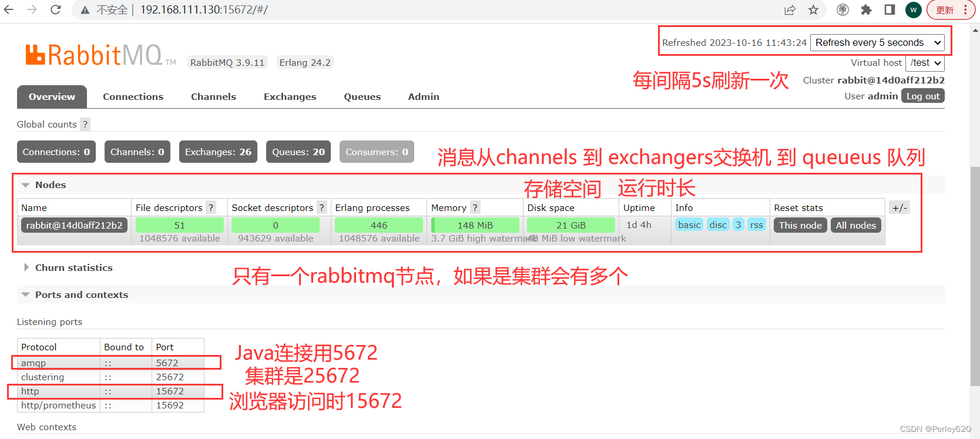Click the Queues: 20 count button
Screen dimensions: 980x439
298,152
